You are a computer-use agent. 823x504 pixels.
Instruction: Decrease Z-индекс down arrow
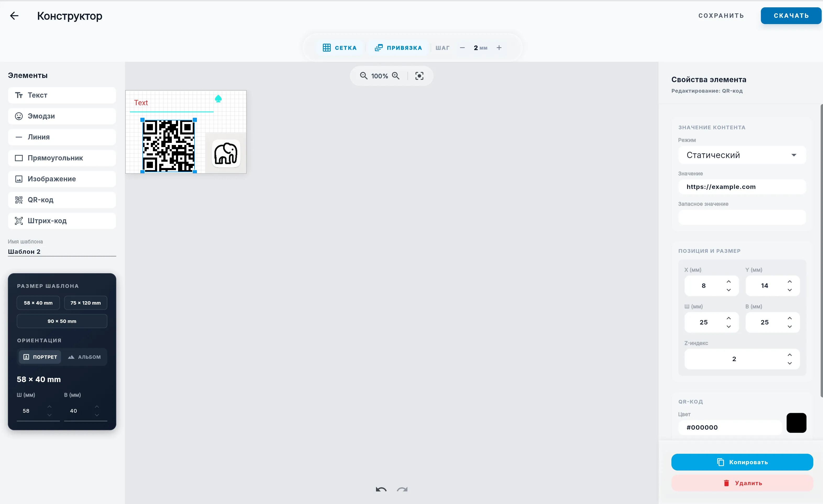click(x=789, y=363)
